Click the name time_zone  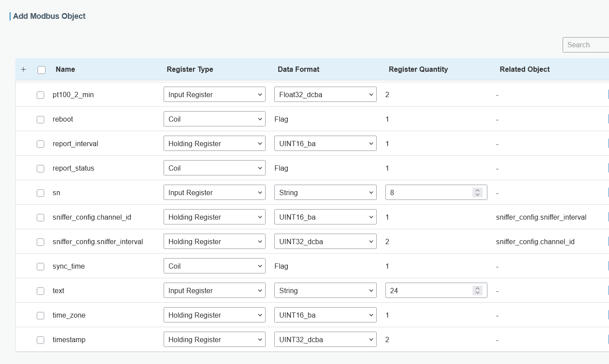click(x=69, y=315)
